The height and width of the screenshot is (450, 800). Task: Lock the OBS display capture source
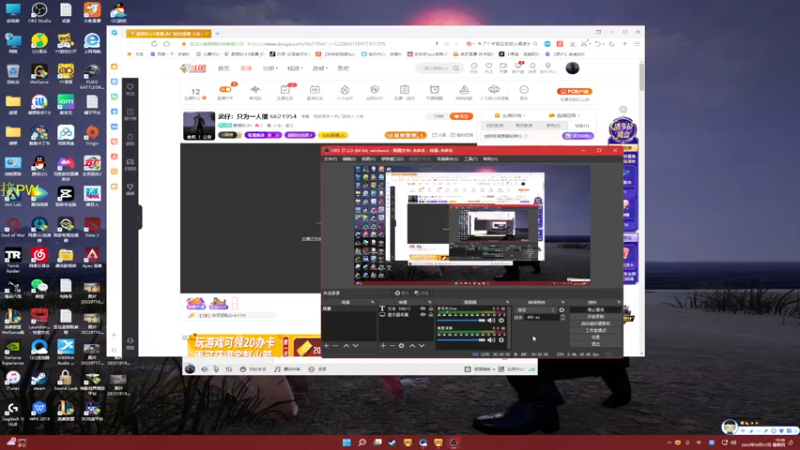click(431, 315)
